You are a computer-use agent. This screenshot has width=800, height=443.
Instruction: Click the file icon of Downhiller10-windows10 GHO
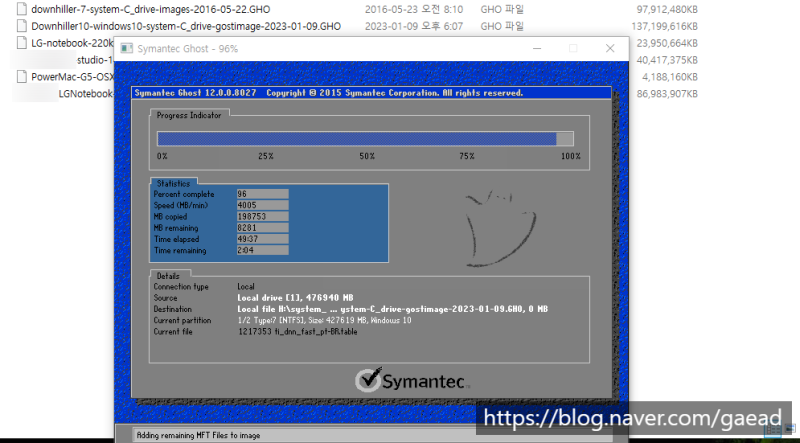[21, 26]
